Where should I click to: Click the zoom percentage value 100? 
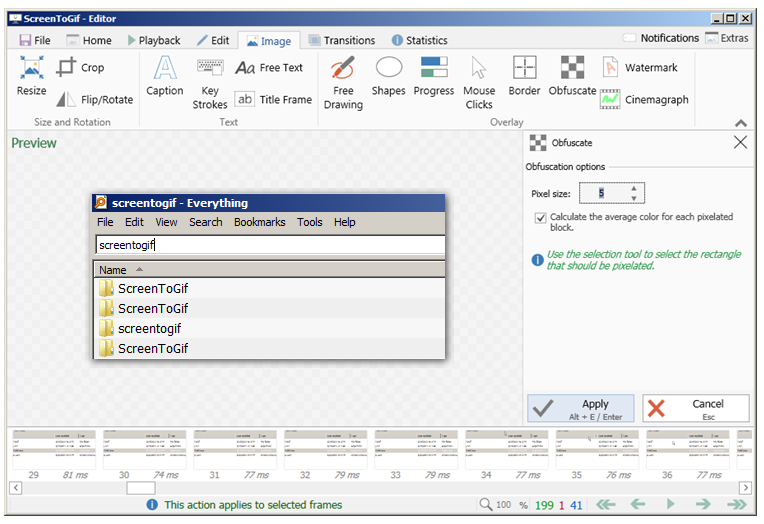(x=503, y=505)
